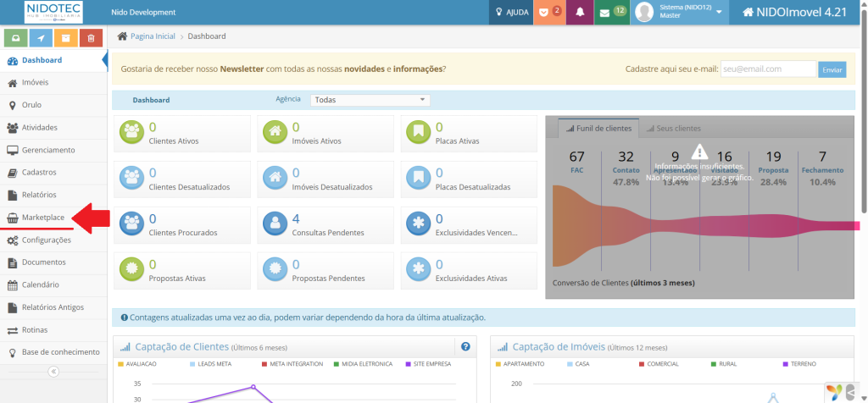
Task: Click the newsletter email input field
Action: point(767,69)
